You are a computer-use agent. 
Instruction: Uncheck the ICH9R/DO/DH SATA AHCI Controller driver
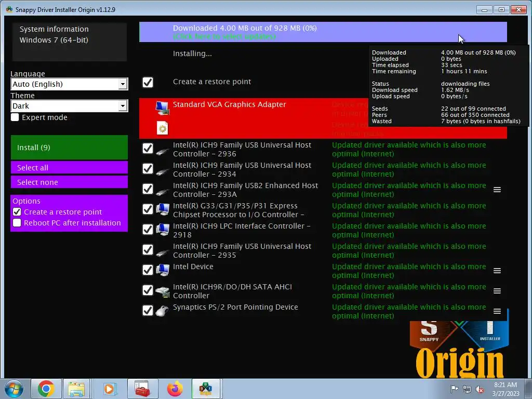148,290
